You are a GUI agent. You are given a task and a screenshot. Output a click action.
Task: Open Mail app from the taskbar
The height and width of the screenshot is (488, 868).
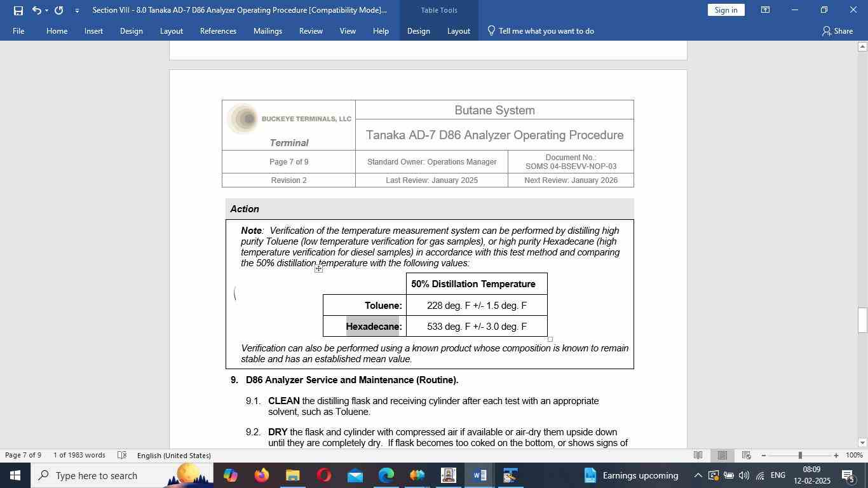355,475
